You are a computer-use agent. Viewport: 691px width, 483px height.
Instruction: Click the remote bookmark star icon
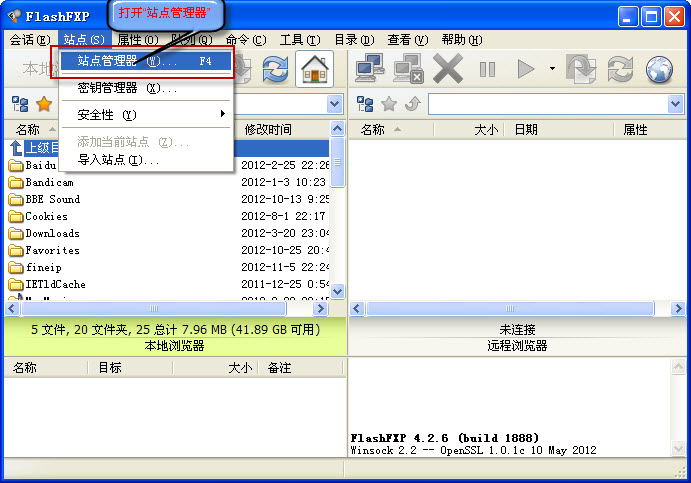(389, 104)
